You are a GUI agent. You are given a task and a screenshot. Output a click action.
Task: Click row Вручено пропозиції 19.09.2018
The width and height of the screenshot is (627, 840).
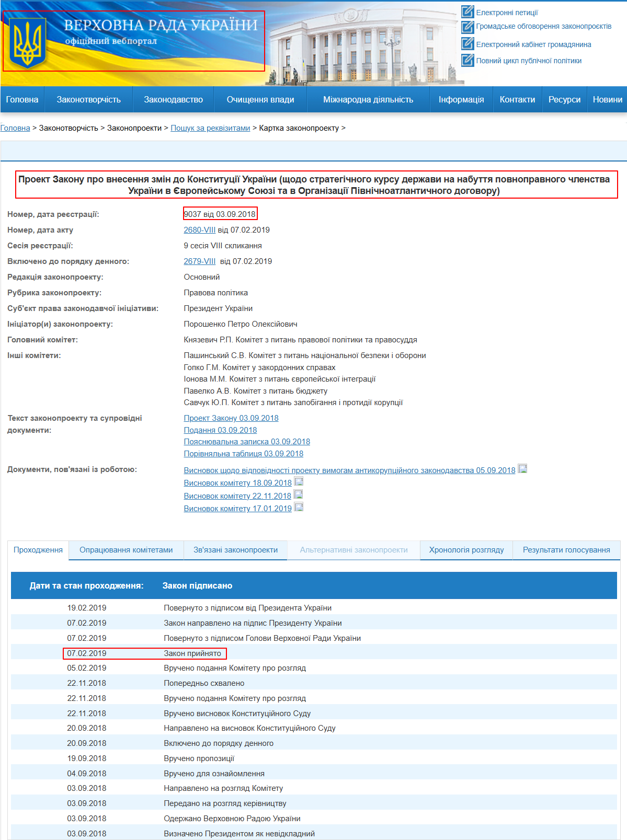click(x=314, y=758)
